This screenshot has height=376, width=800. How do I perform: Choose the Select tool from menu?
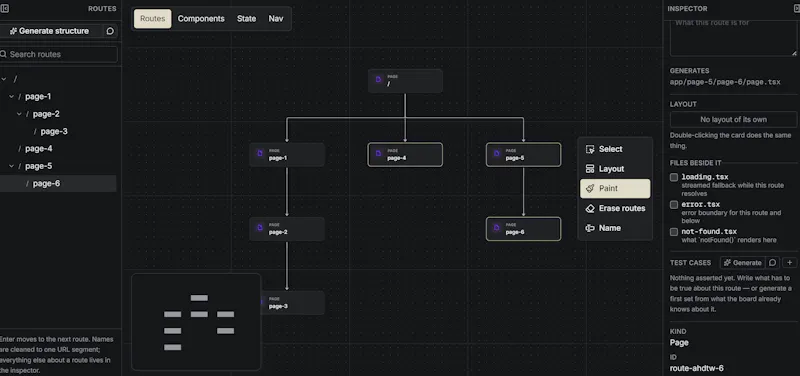(615, 149)
